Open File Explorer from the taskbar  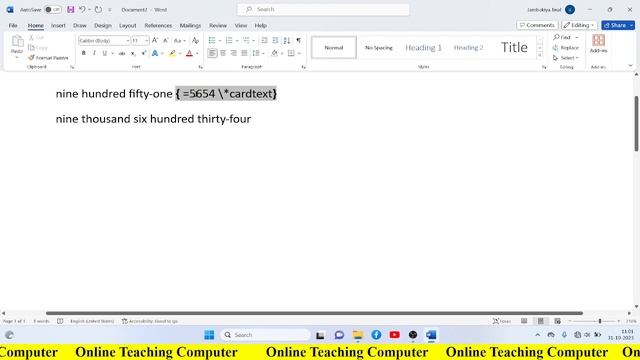358,335
